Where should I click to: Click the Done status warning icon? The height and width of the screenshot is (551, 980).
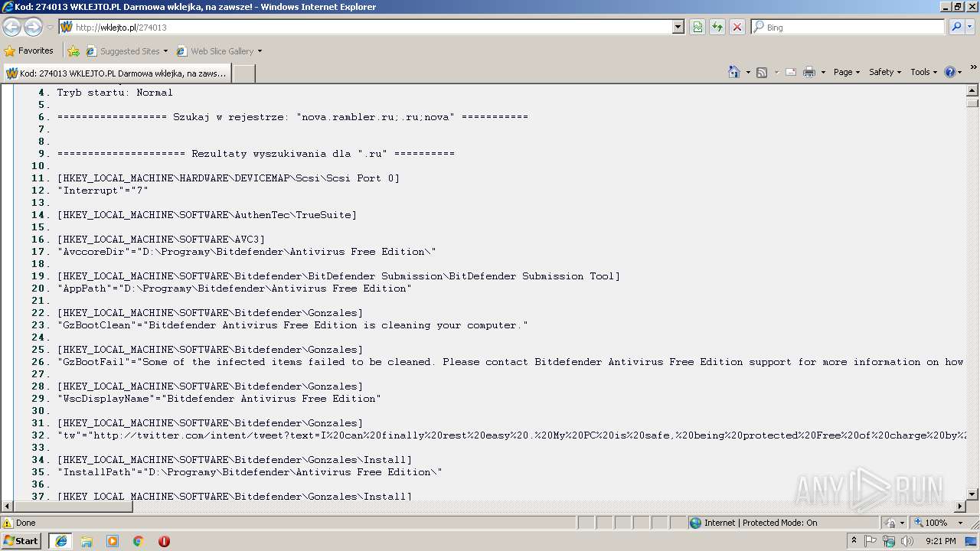tap(8, 523)
